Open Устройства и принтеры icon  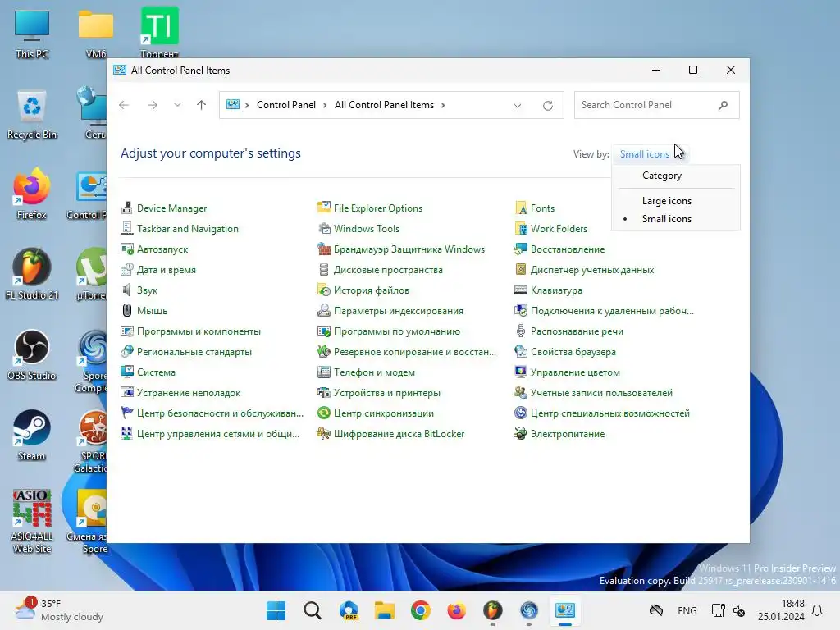pyautogui.click(x=323, y=393)
